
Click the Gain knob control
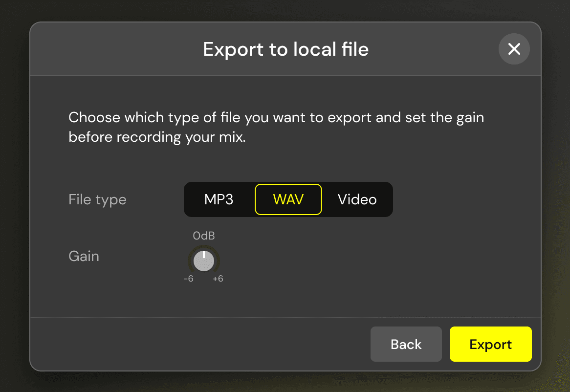point(203,261)
